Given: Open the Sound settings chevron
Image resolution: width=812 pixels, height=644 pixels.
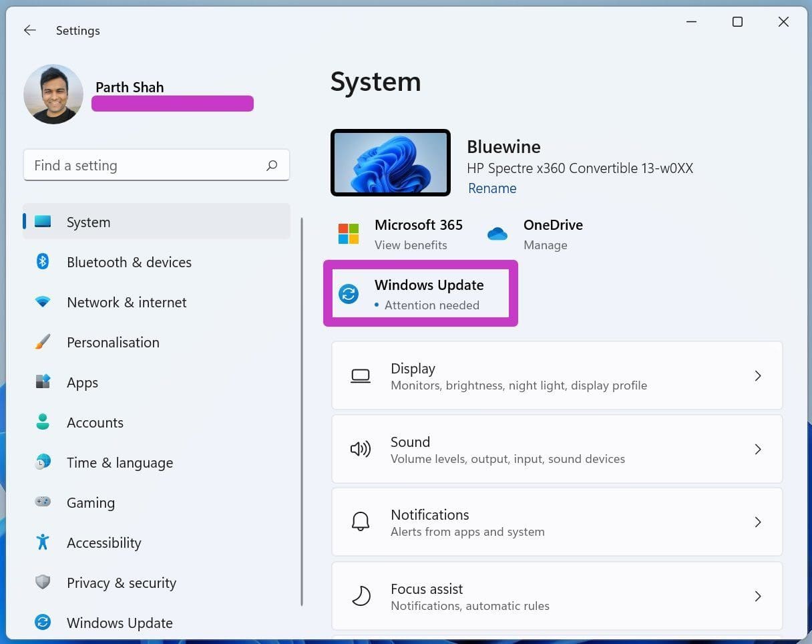Looking at the screenshot, I should [x=758, y=449].
